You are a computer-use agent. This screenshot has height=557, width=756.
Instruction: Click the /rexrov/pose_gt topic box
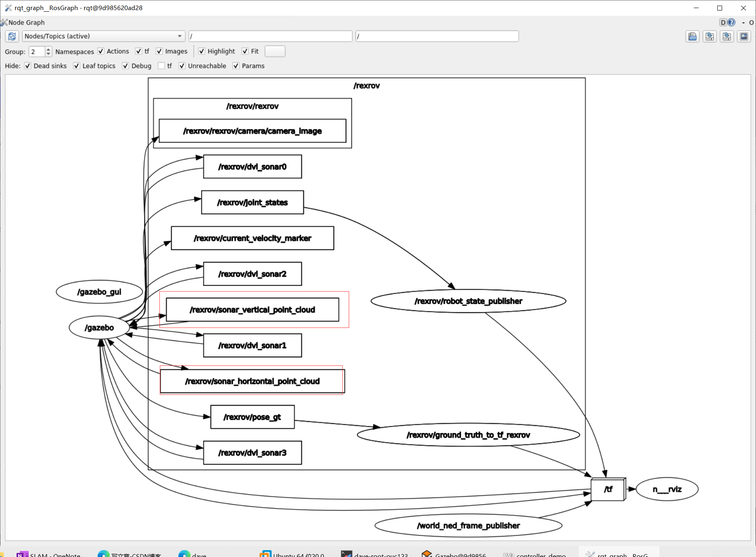(252, 417)
